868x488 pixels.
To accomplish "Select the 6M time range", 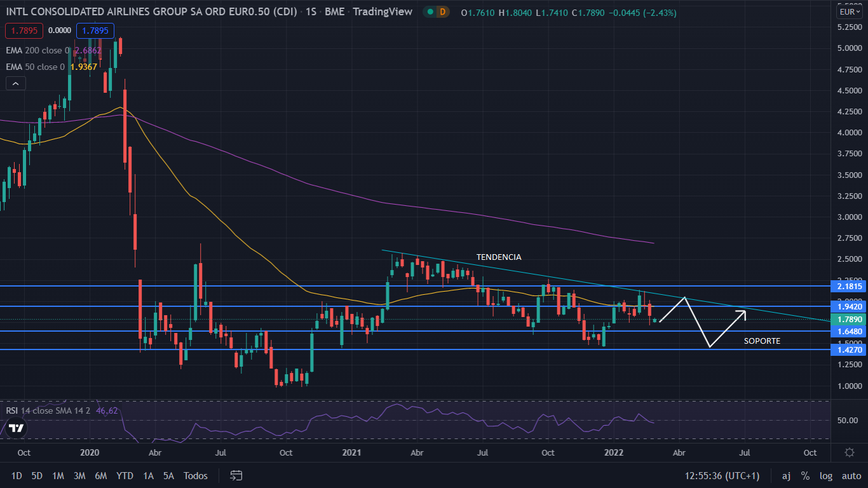I will tap(100, 475).
